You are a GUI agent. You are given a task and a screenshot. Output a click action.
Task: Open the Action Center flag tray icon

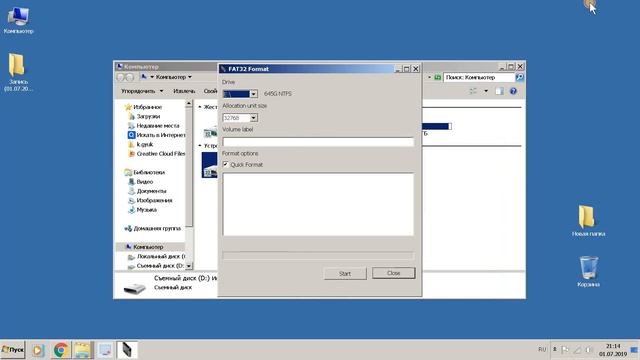coord(565,350)
